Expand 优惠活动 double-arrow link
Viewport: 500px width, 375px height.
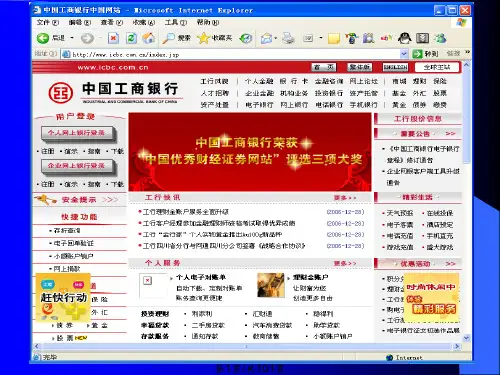[x=450, y=264]
